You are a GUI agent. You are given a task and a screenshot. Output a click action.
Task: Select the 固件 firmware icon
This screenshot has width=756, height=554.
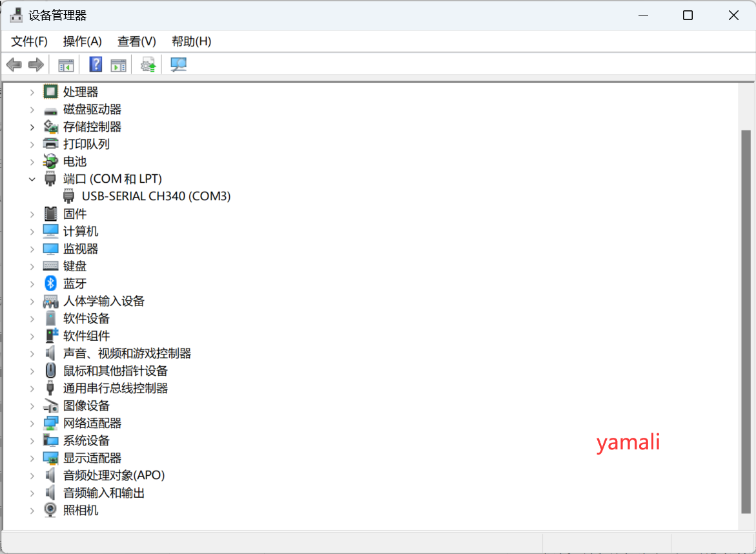(x=50, y=214)
